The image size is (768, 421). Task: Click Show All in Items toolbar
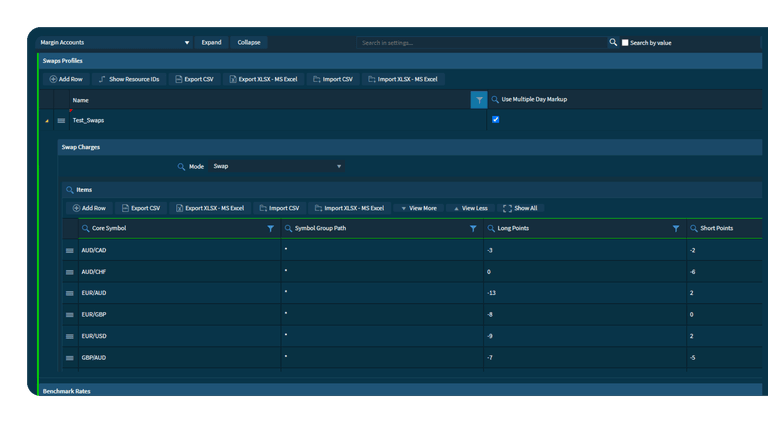point(520,208)
